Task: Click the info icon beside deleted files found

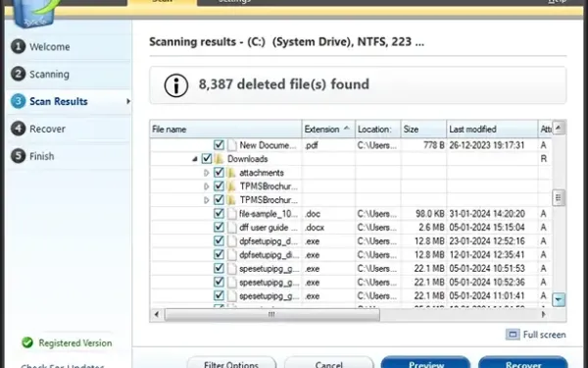Action: tap(175, 85)
